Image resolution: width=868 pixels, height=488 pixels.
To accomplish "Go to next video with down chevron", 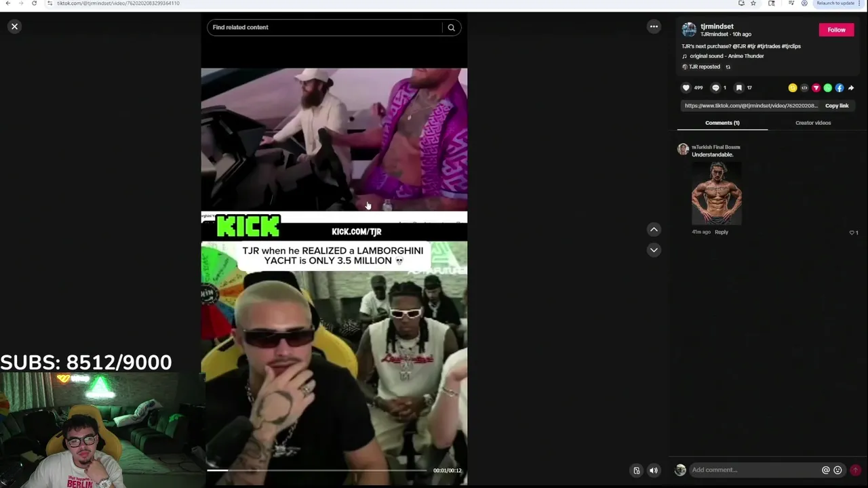I will tap(654, 250).
